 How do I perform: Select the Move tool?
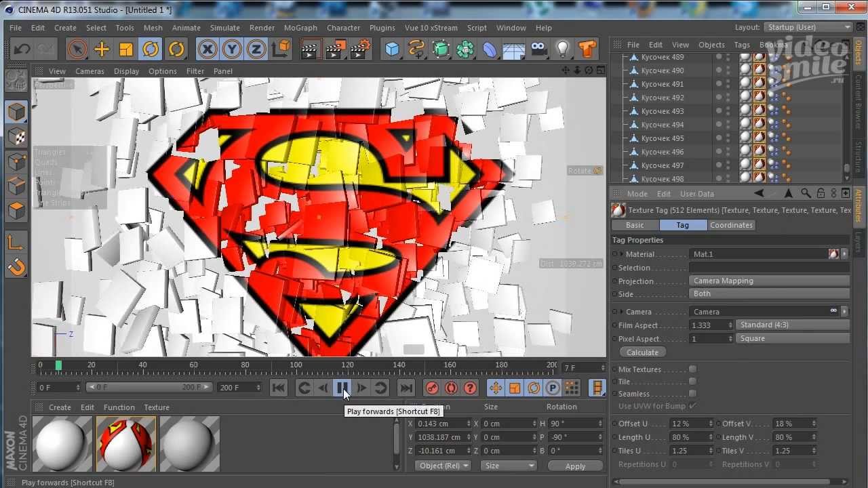coord(102,49)
